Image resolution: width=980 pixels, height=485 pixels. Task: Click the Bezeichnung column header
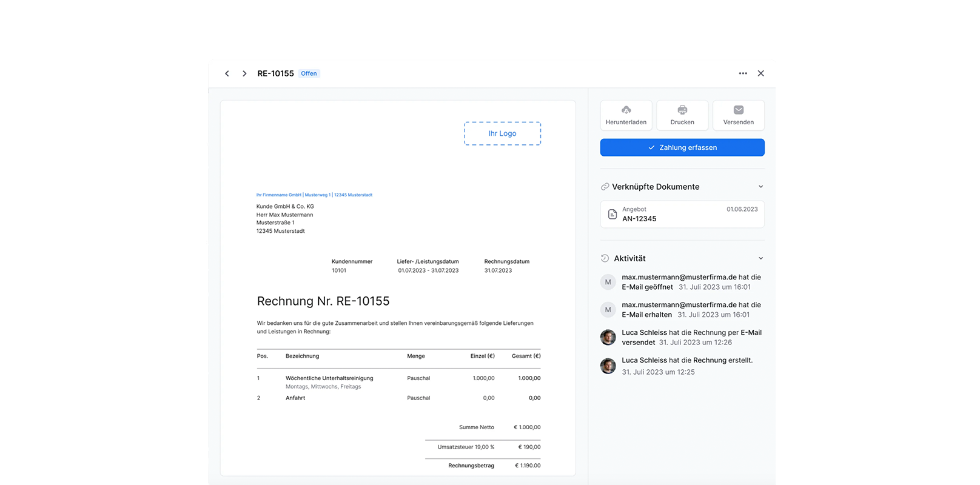pyautogui.click(x=302, y=356)
